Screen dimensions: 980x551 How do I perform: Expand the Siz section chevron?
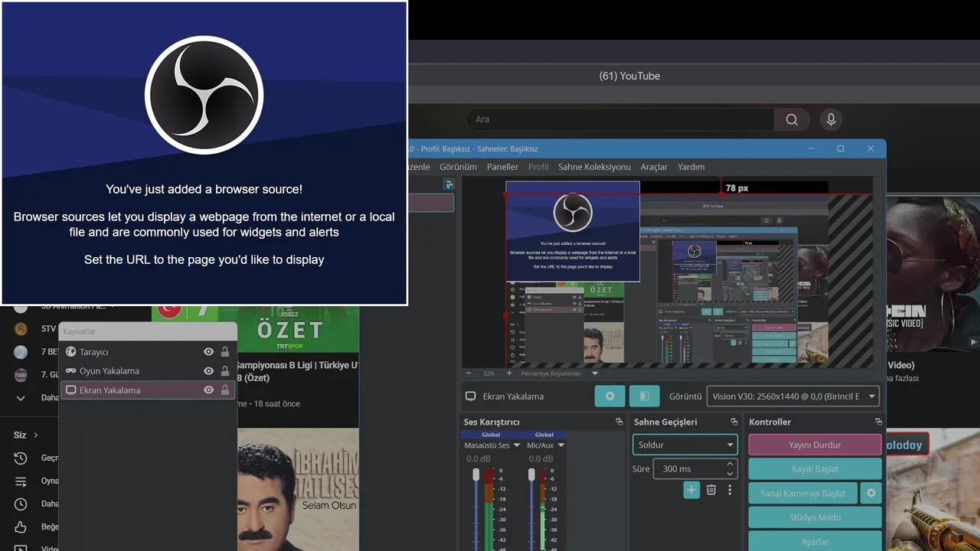point(35,435)
